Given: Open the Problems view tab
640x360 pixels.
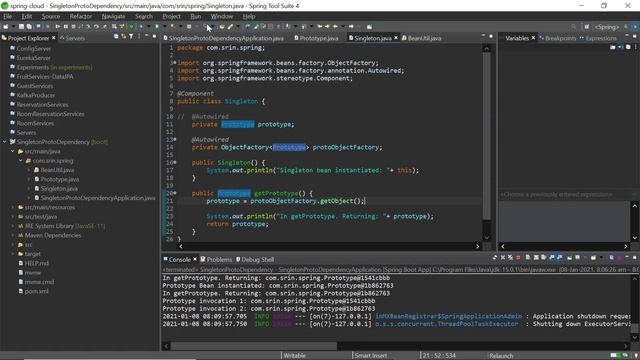Looking at the screenshot, I should coord(216,259).
